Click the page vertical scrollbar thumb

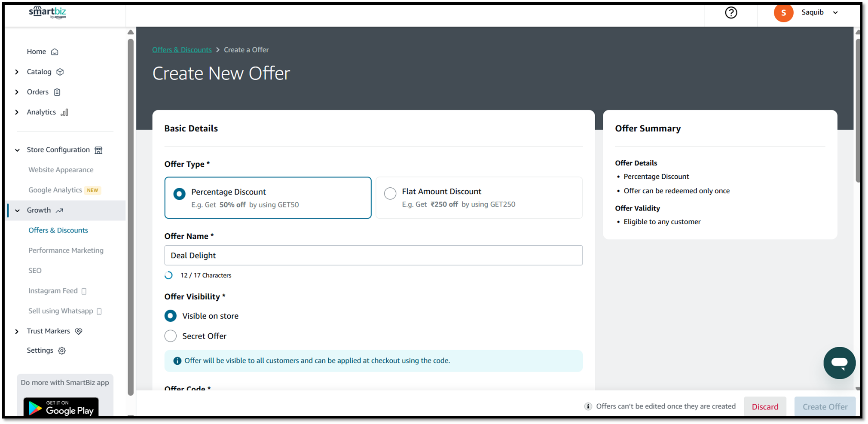pos(858,111)
